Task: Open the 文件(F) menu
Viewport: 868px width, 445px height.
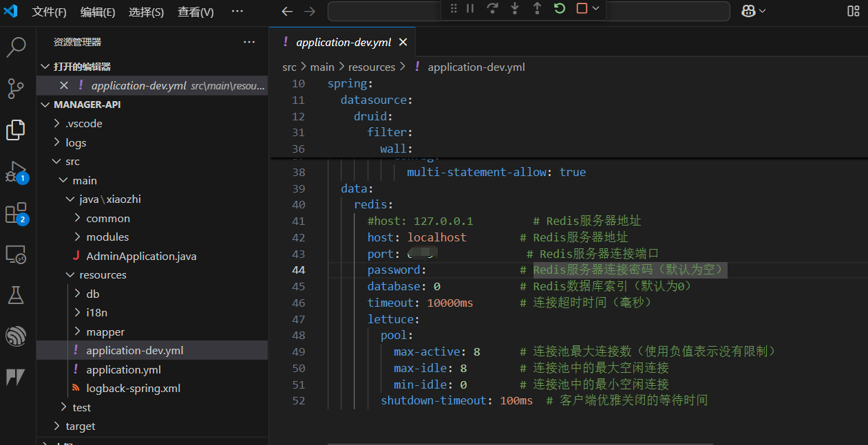Action: [50, 12]
